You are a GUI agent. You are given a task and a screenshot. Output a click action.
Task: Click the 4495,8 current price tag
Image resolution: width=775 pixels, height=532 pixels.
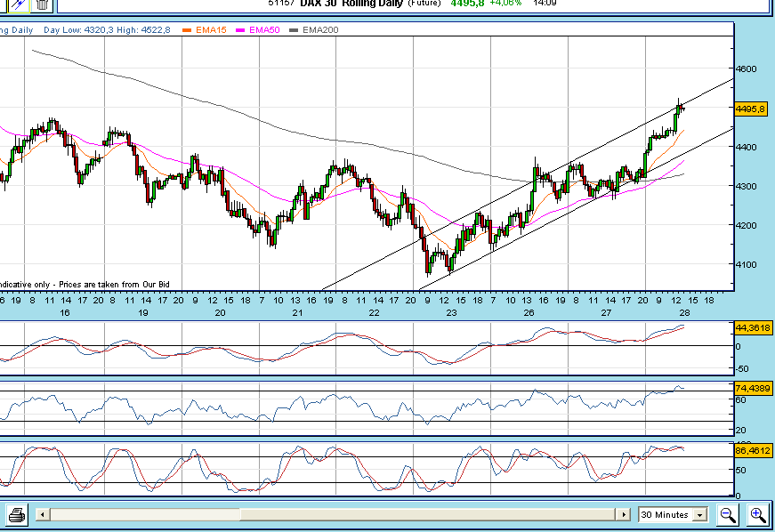click(x=752, y=109)
